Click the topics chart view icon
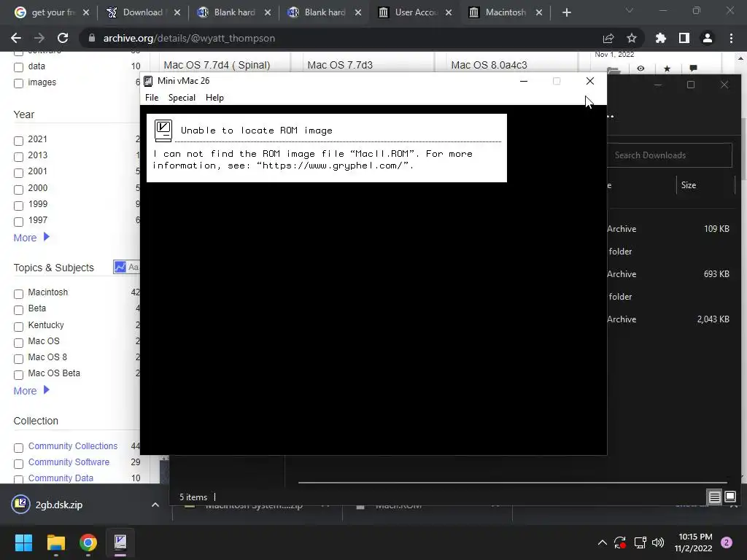Image resolution: width=747 pixels, height=560 pixels. [x=120, y=267]
